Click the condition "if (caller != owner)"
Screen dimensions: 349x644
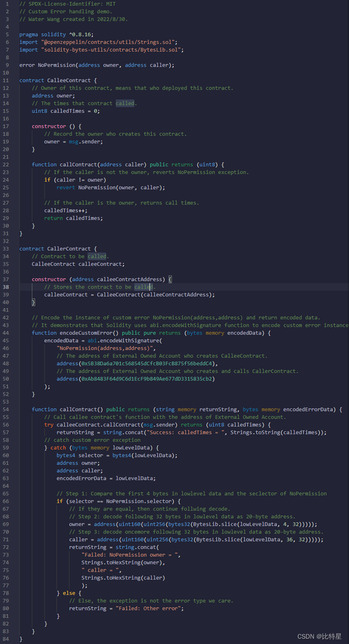click(x=75, y=180)
